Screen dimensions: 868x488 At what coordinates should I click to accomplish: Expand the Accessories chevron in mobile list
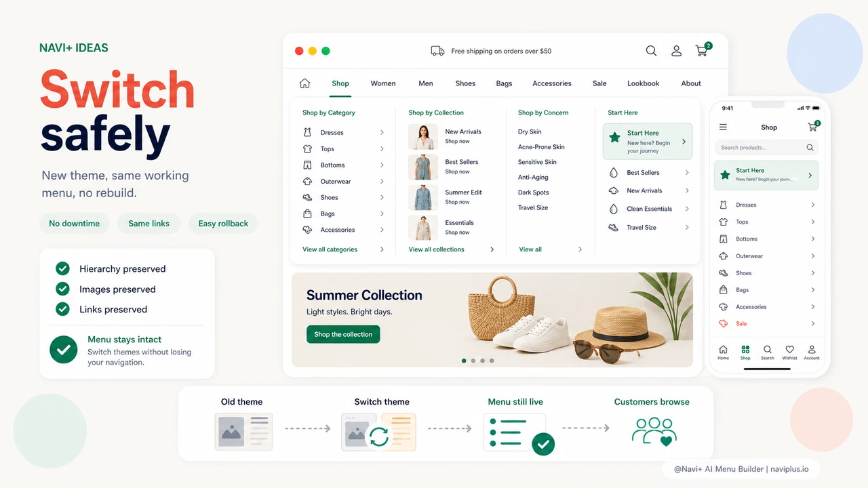click(x=813, y=307)
